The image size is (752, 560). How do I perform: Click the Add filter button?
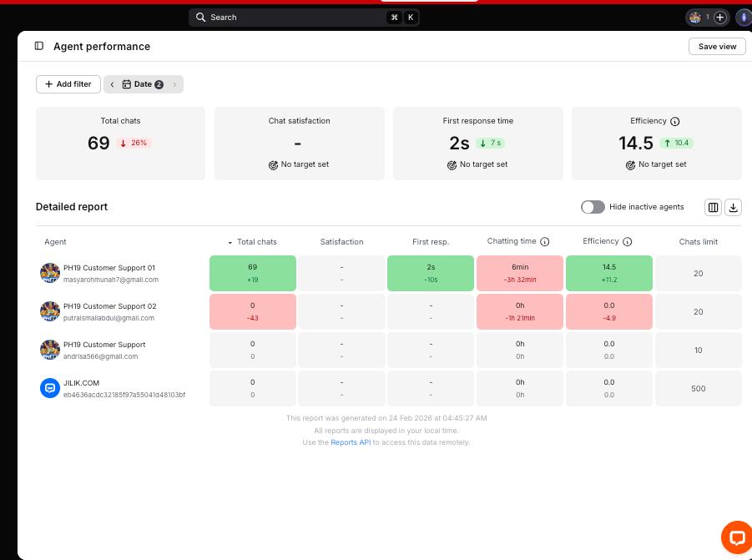[68, 84]
